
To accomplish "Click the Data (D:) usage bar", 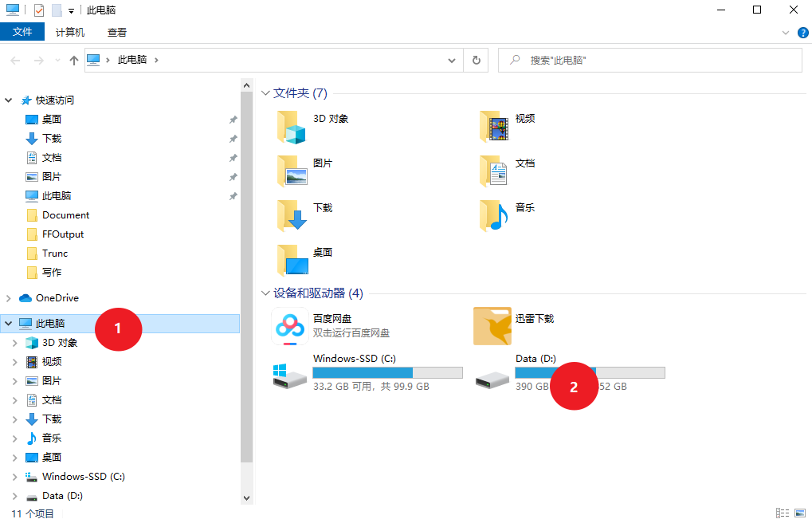I will (590, 372).
